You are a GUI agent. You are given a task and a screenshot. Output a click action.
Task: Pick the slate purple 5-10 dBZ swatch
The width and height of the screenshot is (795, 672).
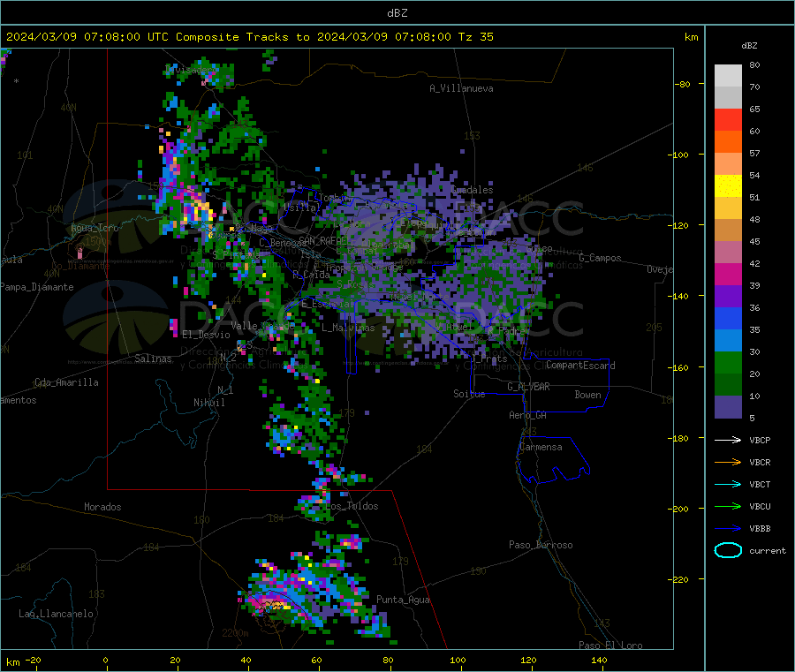click(x=728, y=407)
